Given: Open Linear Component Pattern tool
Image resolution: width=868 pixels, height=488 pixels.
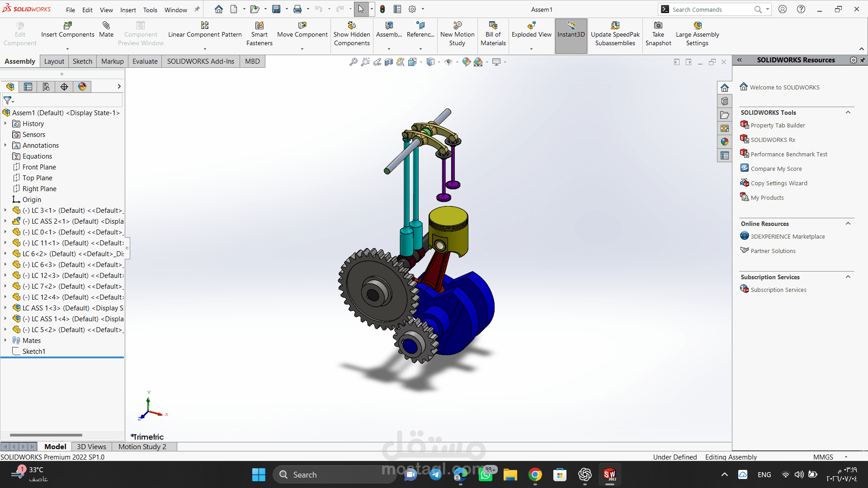Looking at the screenshot, I should point(205,30).
